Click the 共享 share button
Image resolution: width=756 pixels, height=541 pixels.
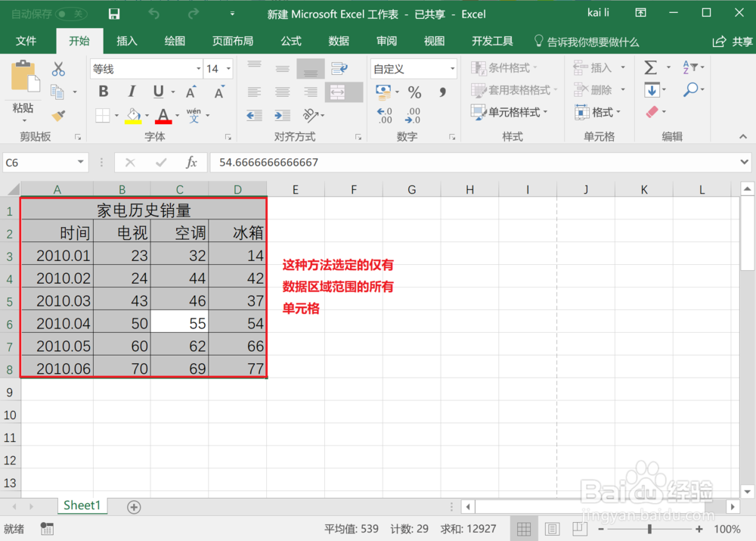click(x=730, y=41)
